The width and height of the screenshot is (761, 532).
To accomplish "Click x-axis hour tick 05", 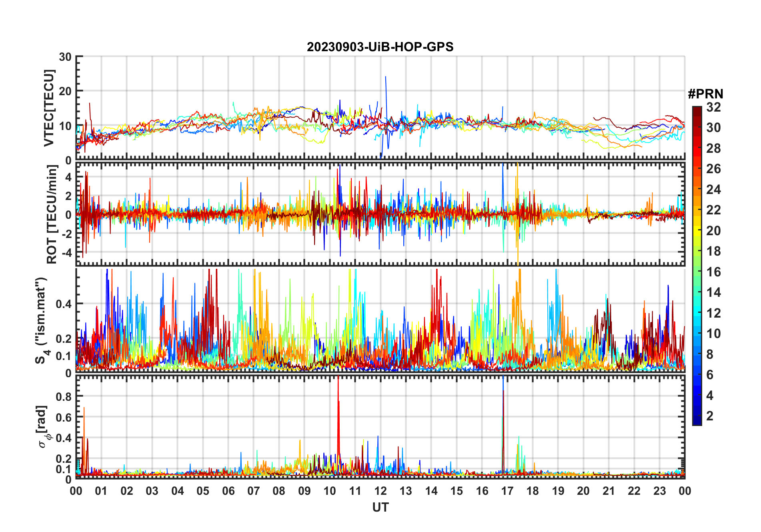I will (203, 491).
